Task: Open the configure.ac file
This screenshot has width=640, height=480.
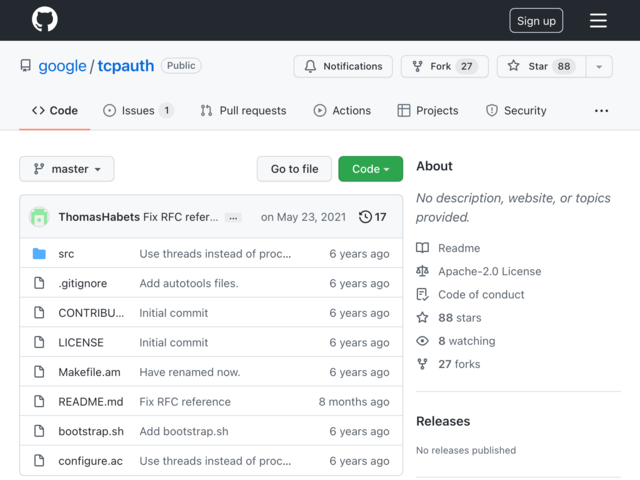Action: (x=90, y=461)
